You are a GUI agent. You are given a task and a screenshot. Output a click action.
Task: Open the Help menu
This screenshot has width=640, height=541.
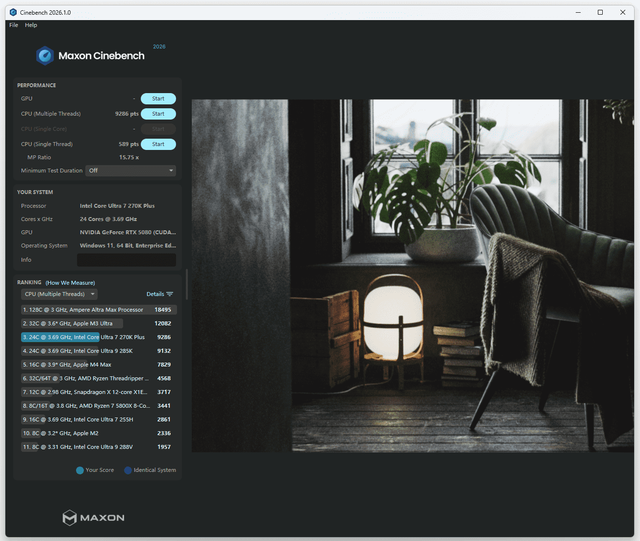tap(31, 25)
